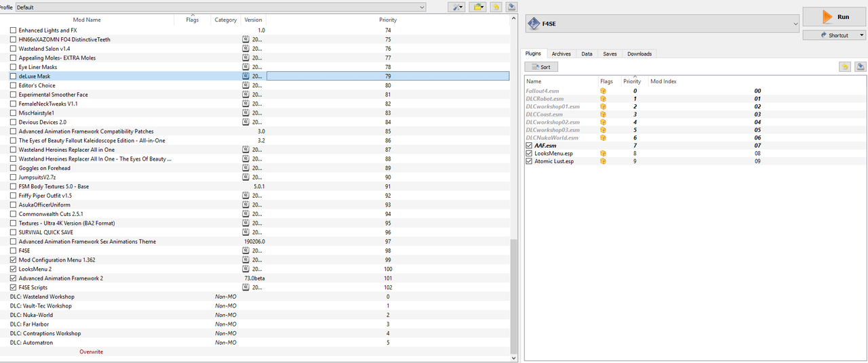Restore plugin list backup icon in the Plugins tab

(845, 66)
